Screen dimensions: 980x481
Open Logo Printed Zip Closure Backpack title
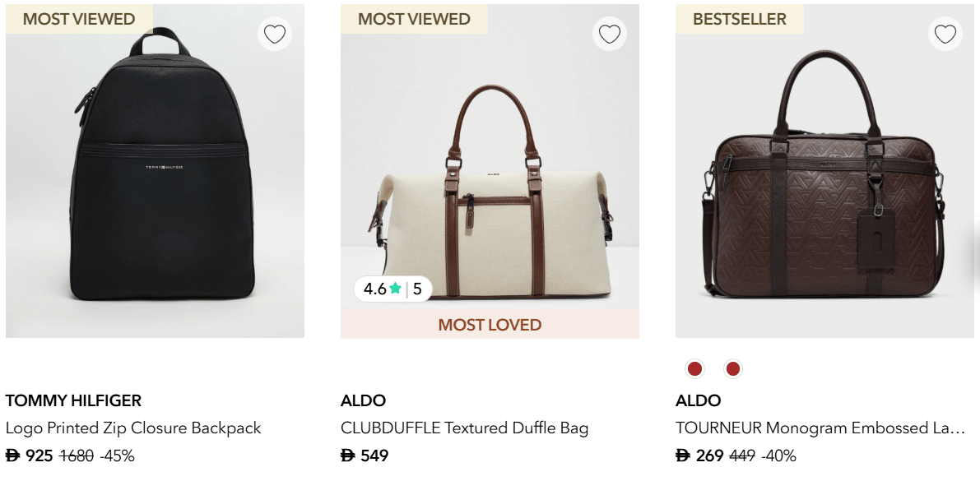pos(133,428)
